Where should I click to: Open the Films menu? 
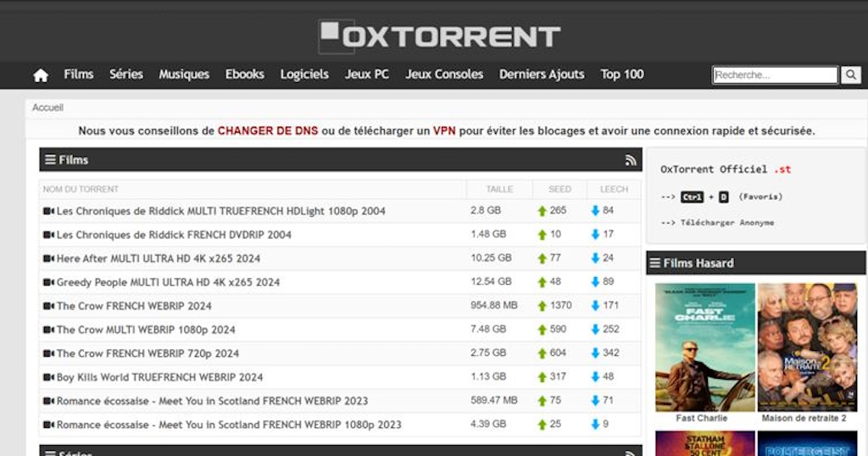point(79,74)
